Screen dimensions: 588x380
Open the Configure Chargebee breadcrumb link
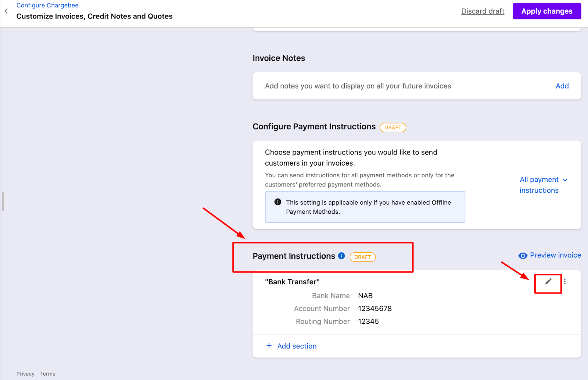pyautogui.click(x=47, y=6)
